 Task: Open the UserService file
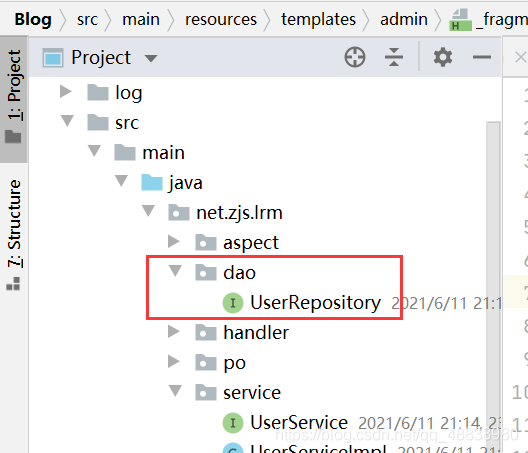pyautogui.click(x=299, y=423)
